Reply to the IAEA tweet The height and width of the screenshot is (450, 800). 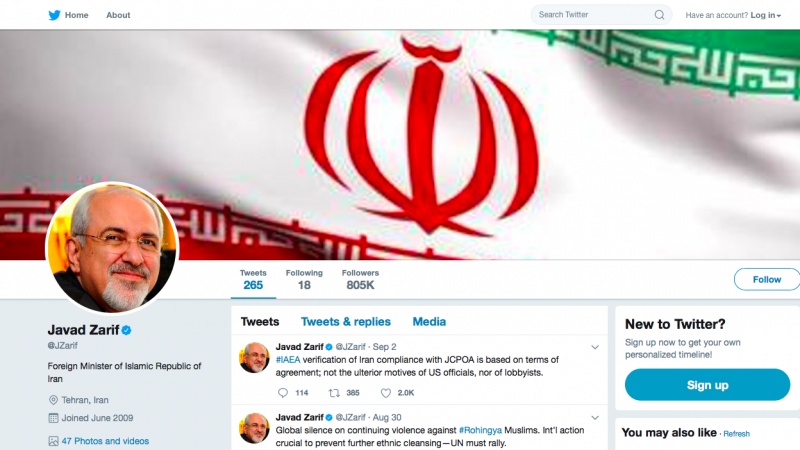[x=283, y=392]
